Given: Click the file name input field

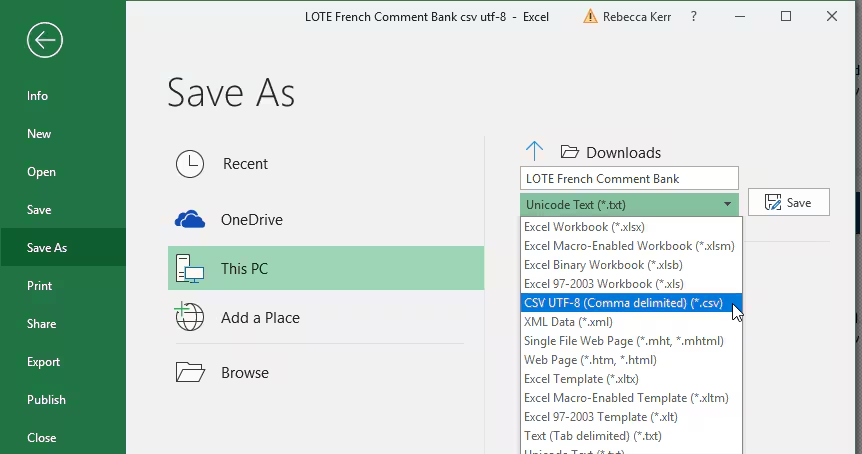Looking at the screenshot, I should pos(629,179).
